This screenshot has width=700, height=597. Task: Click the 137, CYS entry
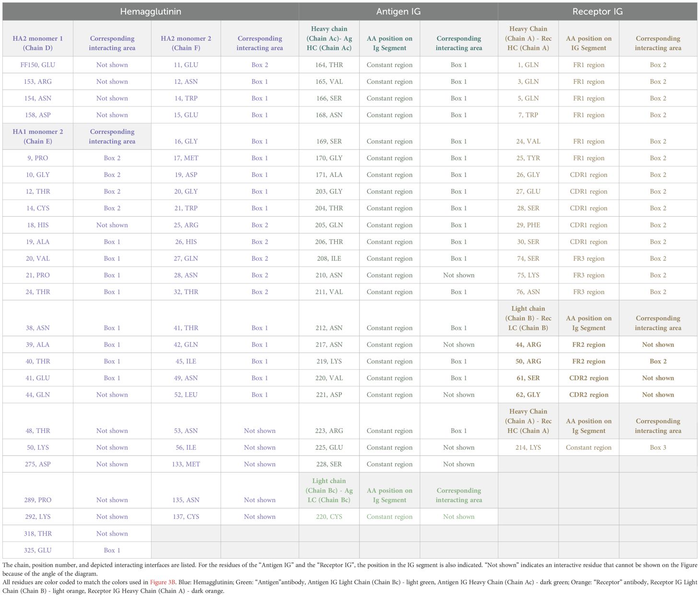(x=186, y=517)
